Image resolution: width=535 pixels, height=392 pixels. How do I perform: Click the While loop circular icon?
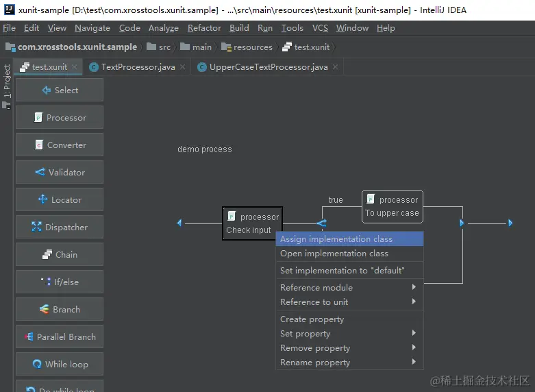37,364
